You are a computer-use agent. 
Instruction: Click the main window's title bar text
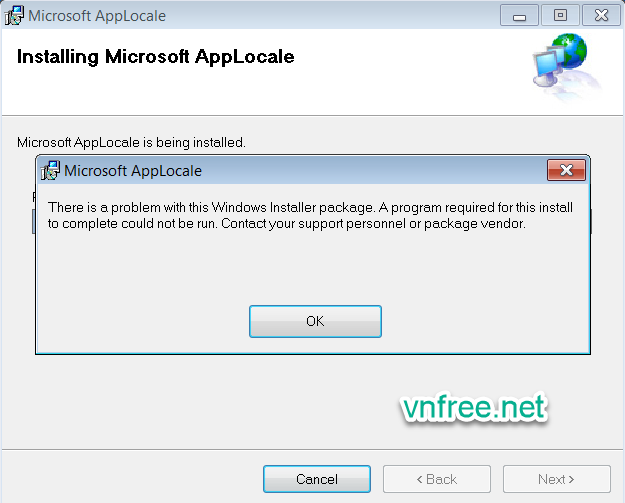[x=97, y=15]
